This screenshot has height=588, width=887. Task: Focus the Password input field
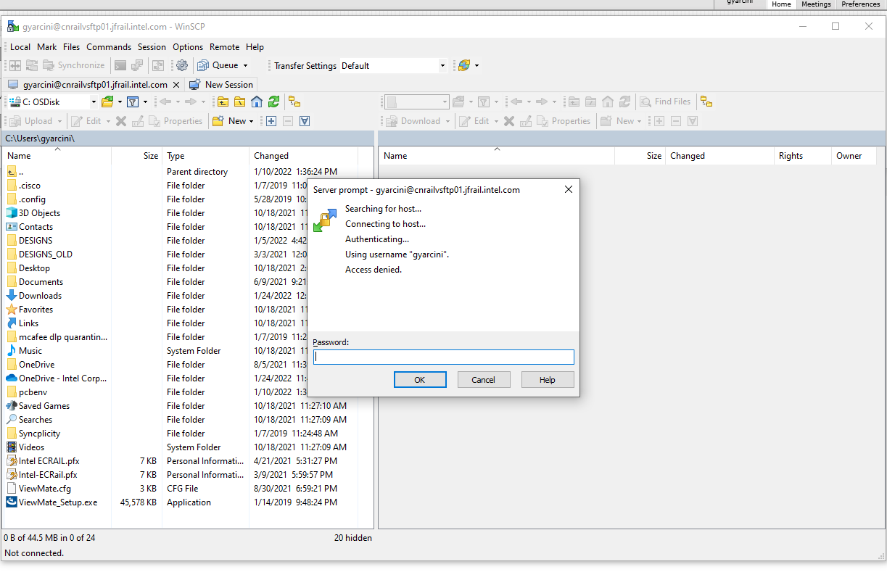point(444,357)
